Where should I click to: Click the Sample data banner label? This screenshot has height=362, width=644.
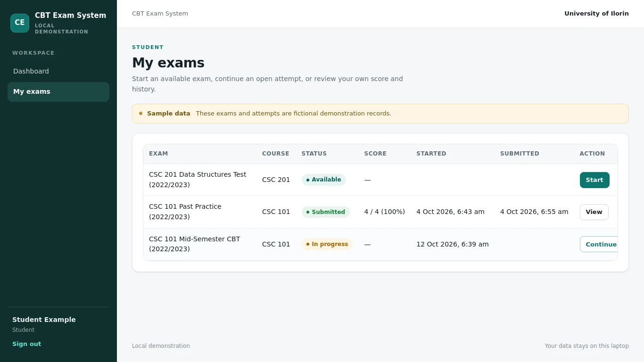pos(169,114)
